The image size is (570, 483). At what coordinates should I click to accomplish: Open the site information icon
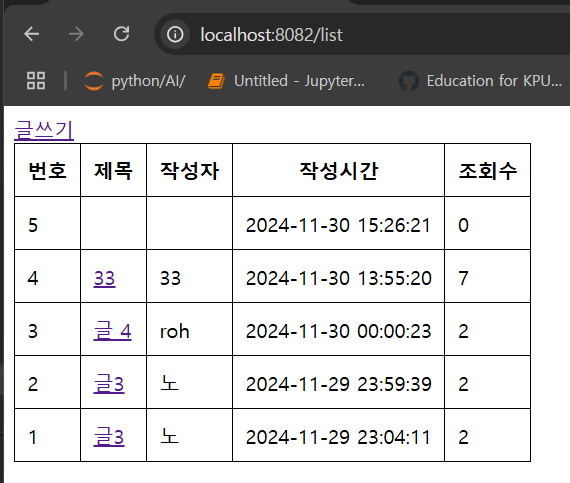point(175,35)
